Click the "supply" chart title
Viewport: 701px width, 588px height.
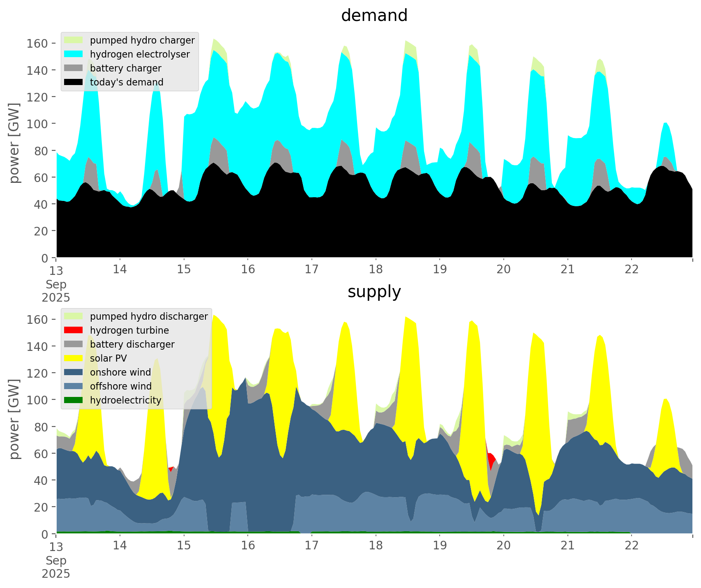click(374, 292)
